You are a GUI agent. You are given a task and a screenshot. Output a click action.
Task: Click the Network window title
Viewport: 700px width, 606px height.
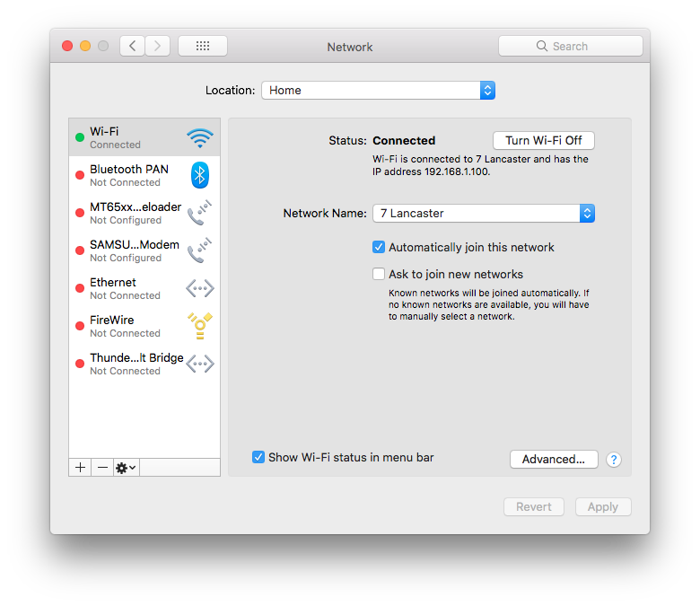tap(350, 47)
